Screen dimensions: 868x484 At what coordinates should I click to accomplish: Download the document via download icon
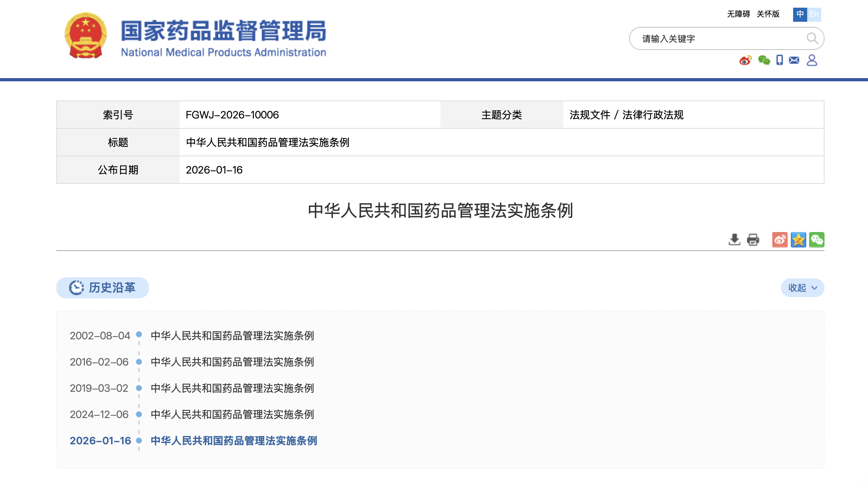click(734, 240)
